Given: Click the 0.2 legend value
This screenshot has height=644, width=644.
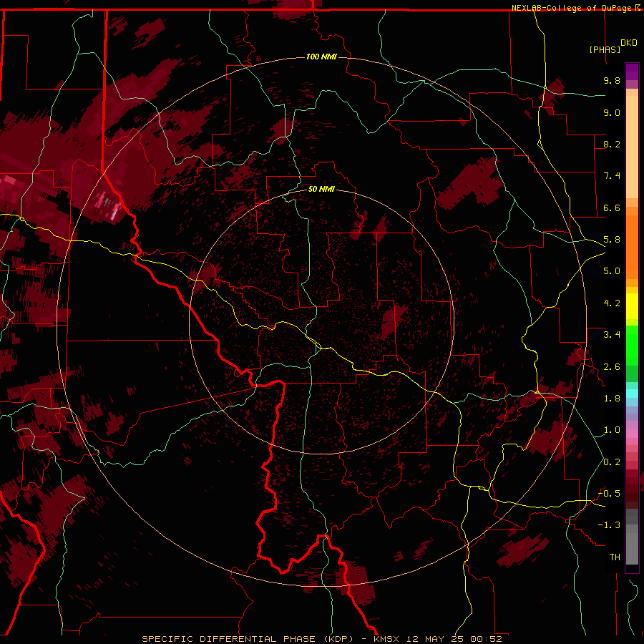Looking at the screenshot, I should (x=612, y=462).
